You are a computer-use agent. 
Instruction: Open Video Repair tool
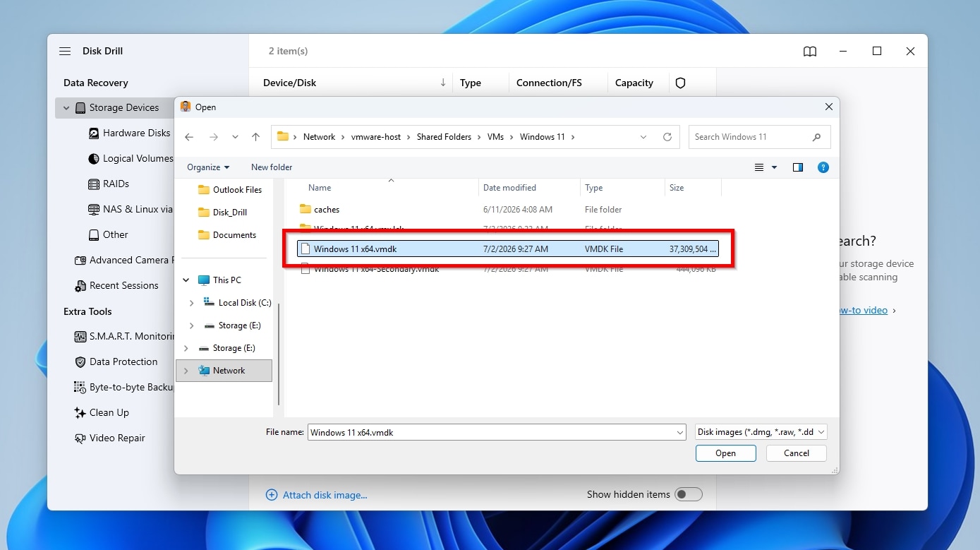click(110, 438)
